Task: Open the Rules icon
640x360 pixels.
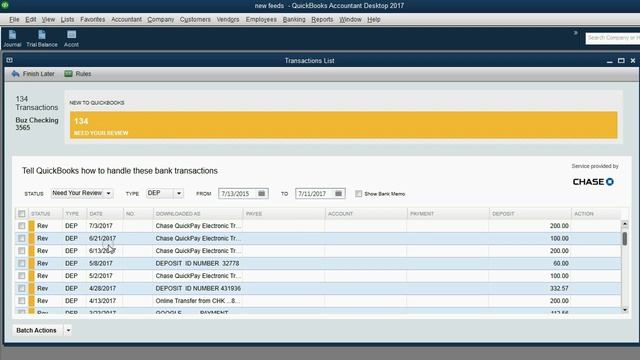Action: [x=68, y=74]
